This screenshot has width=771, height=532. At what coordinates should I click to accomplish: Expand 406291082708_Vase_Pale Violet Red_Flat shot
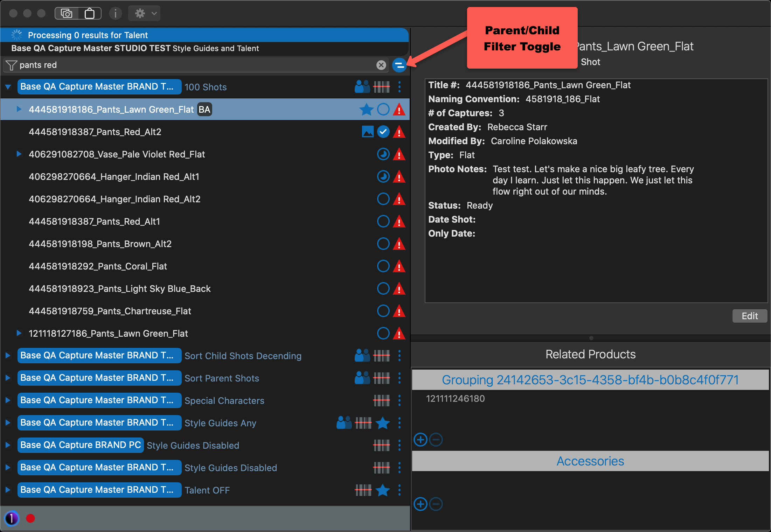(19, 154)
